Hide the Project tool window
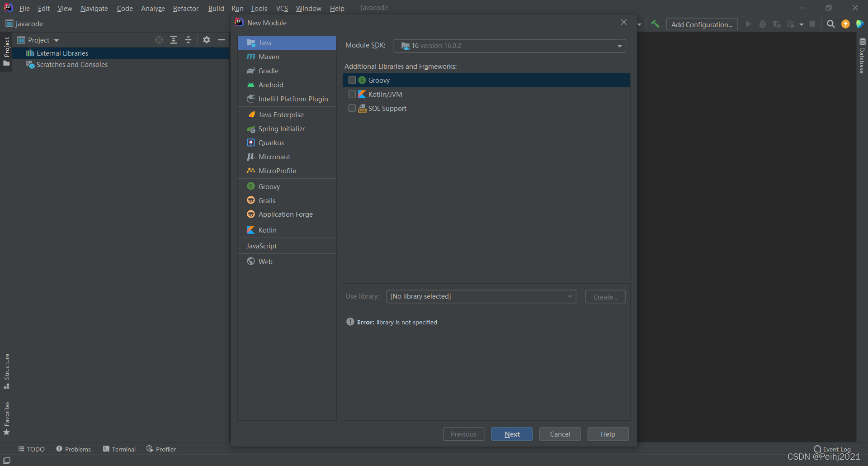Viewport: 868px width, 466px height. point(222,40)
